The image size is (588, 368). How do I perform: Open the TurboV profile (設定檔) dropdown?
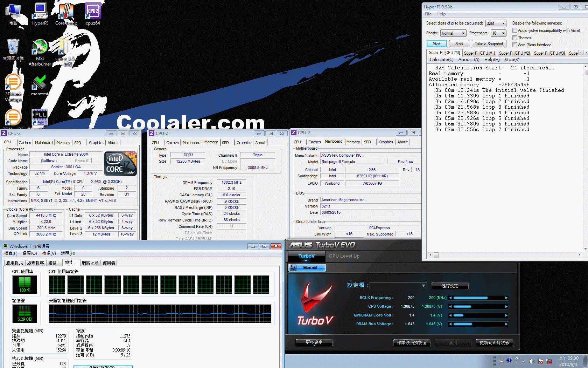(398, 286)
